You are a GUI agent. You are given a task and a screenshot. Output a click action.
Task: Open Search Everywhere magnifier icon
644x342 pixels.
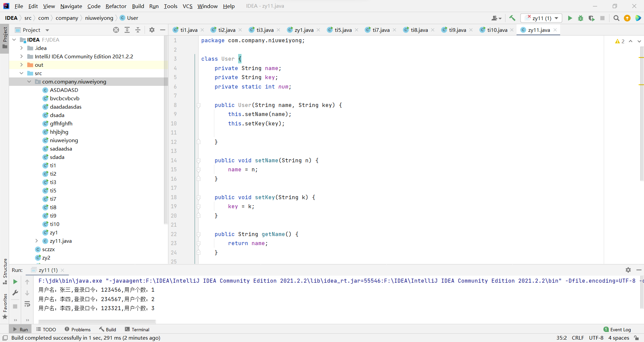616,18
